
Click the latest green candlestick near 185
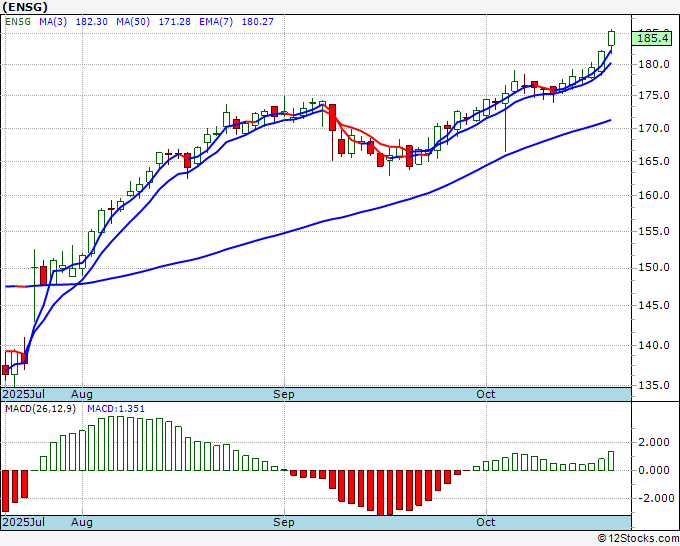pos(611,38)
